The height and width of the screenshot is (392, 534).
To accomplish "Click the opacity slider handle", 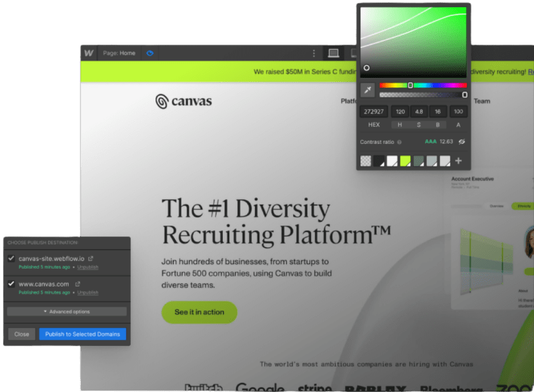I will click(x=465, y=95).
